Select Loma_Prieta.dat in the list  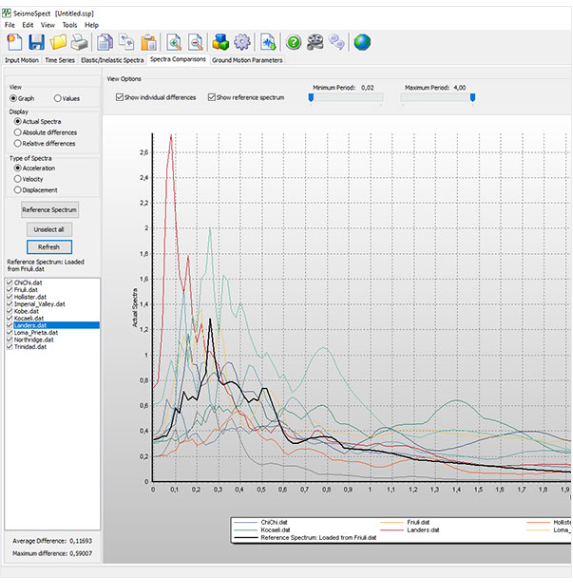[x=36, y=332]
